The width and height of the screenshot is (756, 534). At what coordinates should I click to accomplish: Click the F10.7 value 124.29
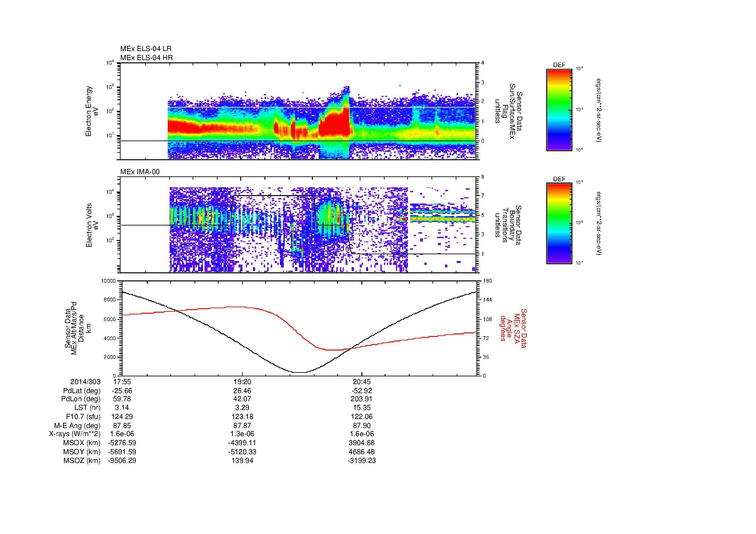click(122, 416)
